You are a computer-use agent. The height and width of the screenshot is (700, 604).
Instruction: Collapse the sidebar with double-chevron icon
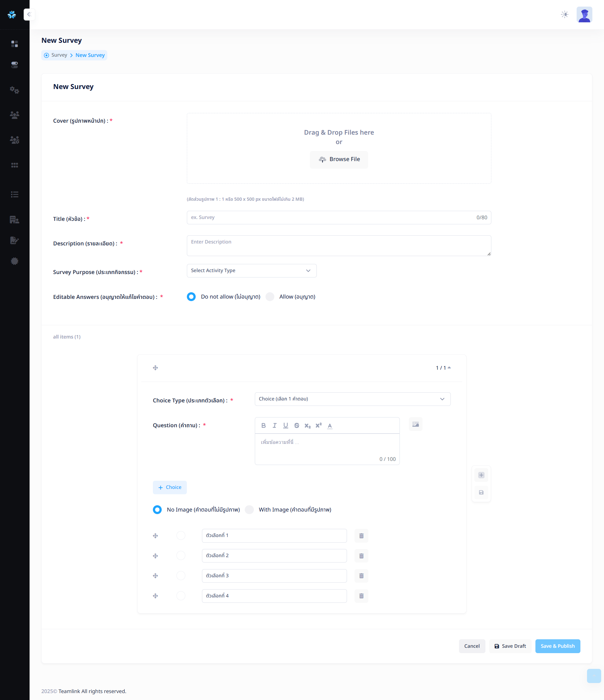click(29, 14)
